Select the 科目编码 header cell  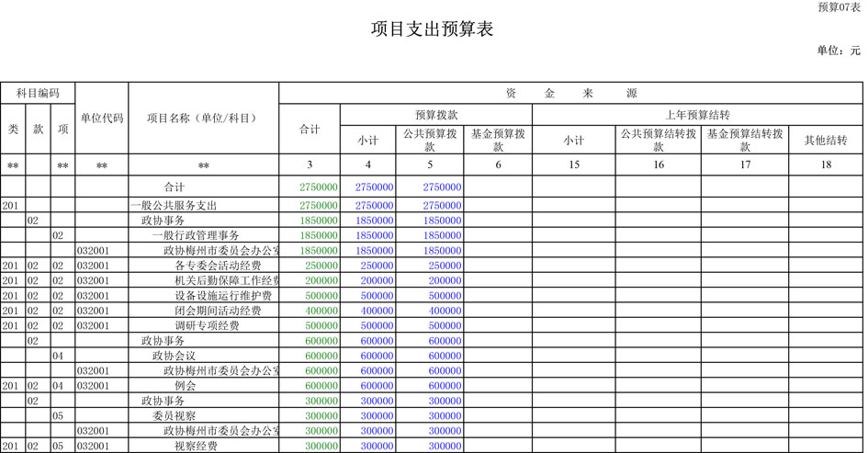click(x=38, y=94)
